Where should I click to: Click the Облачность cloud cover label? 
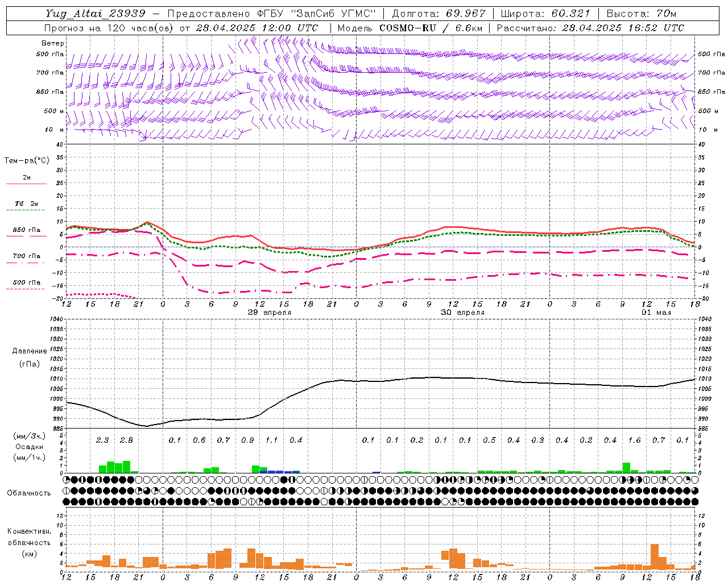click(x=29, y=493)
